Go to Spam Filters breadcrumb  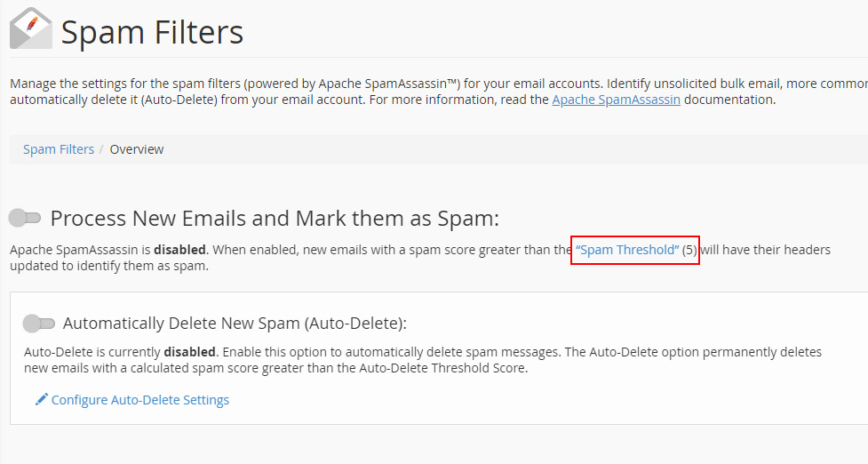click(x=59, y=149)
